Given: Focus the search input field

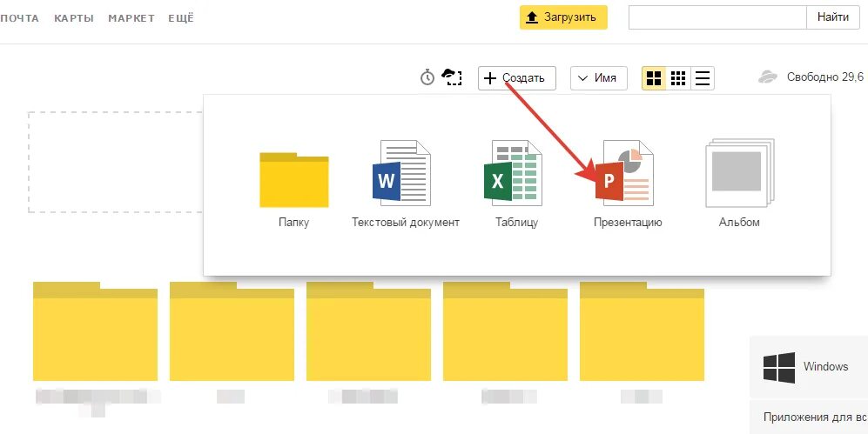Looking at the screenshot, I should click(x=717, y=17).
